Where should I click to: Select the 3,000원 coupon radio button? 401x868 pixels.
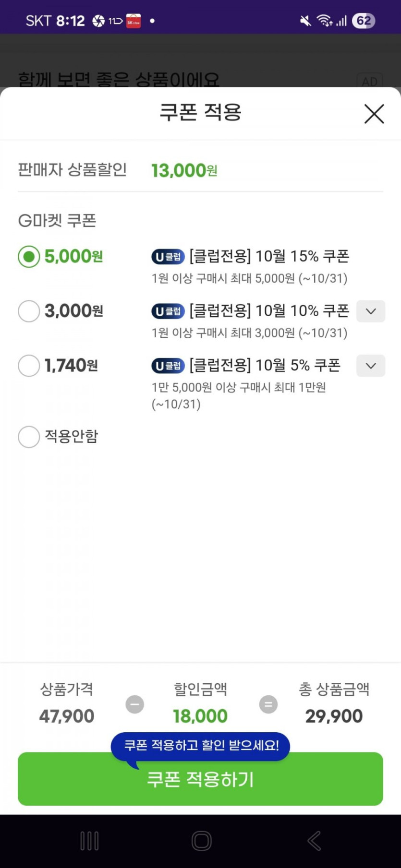click(x=29, y=311)
